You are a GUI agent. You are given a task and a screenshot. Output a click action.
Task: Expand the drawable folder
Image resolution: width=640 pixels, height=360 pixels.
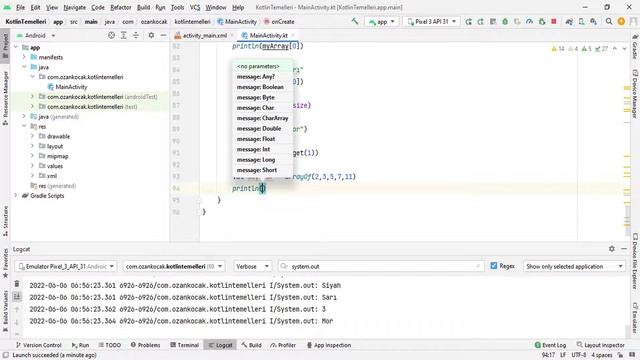pos(32,136)
